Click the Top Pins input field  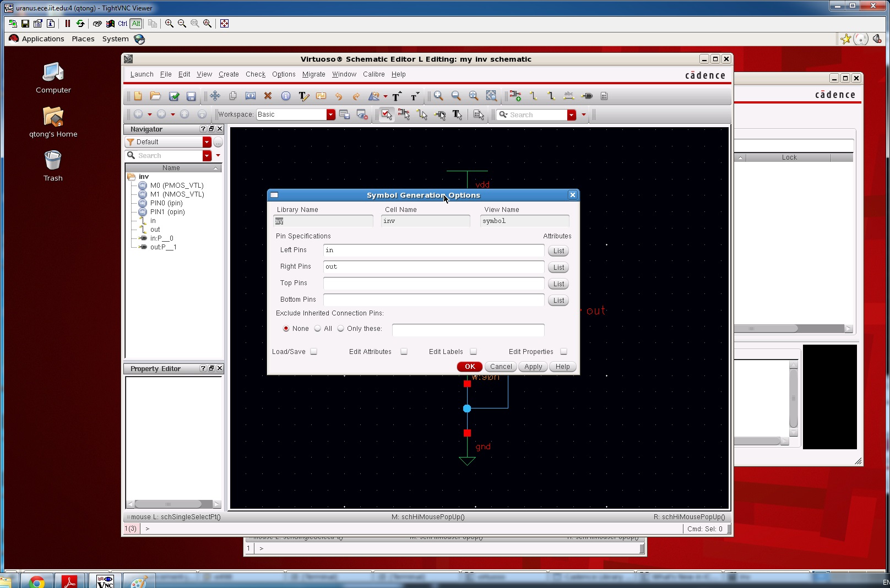click(x=433, y=284)
